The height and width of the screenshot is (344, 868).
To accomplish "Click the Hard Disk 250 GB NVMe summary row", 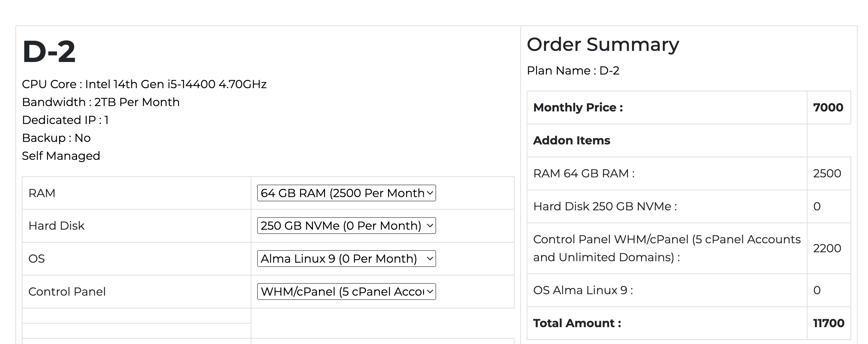I will (605, 206).
